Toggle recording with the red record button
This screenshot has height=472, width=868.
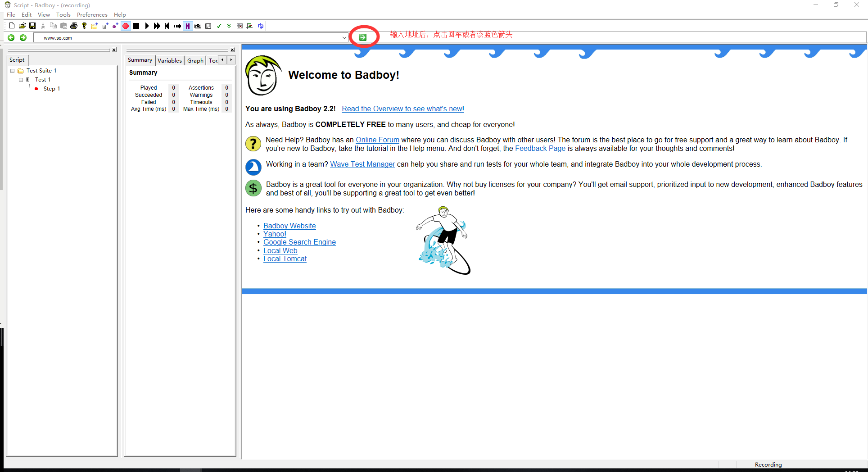point(126,26)
